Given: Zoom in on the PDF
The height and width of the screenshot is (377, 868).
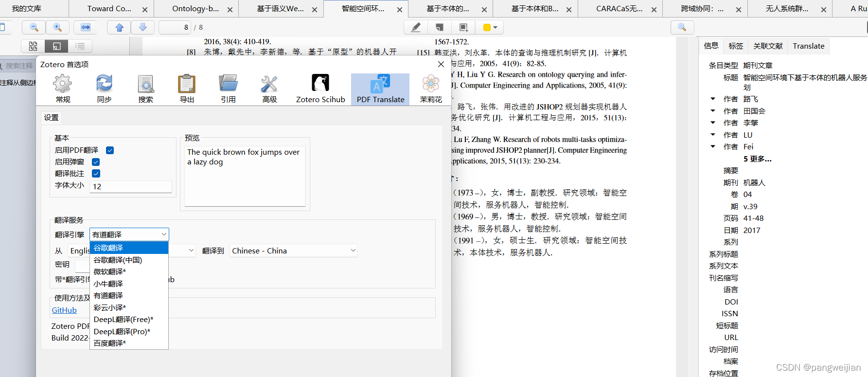Looking at the screenshot, I should coord(57,28).
